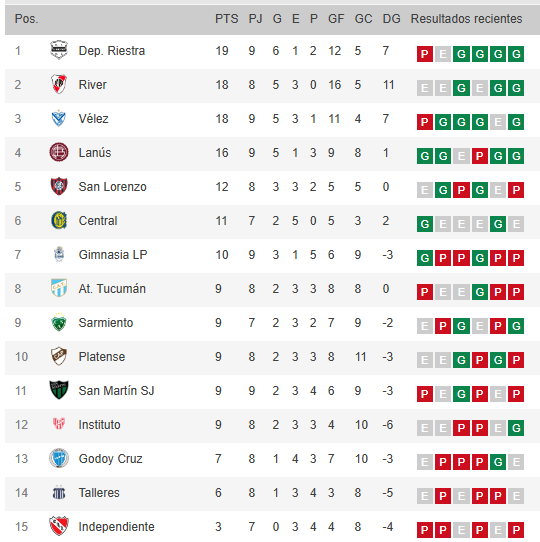540x542 pixels.
Task: Open the Godoy Cruz crest icon
Action: [59, 458]
